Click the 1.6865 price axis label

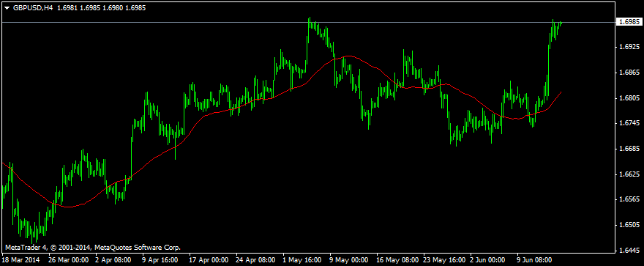[629, 73]
